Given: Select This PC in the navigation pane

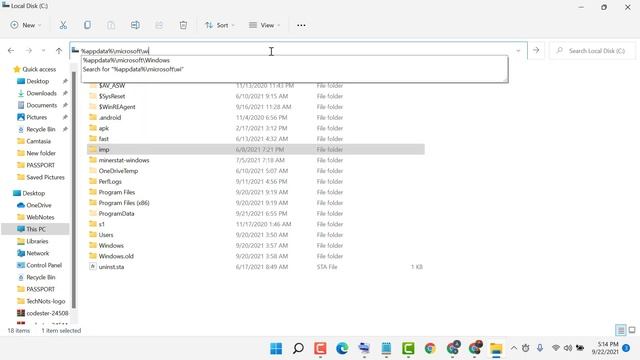Looking at the screenshot, I should coord(36,229).
